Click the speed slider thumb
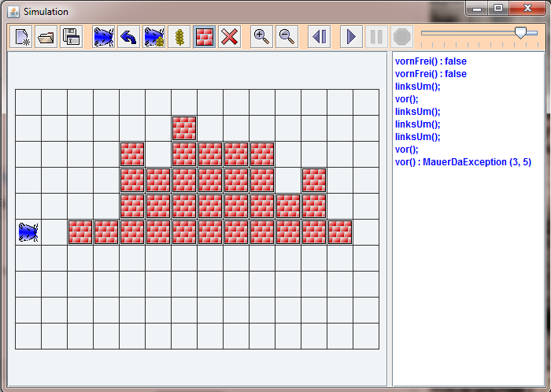The height and width of the screenshot is (392, 551). click(520, 33)
